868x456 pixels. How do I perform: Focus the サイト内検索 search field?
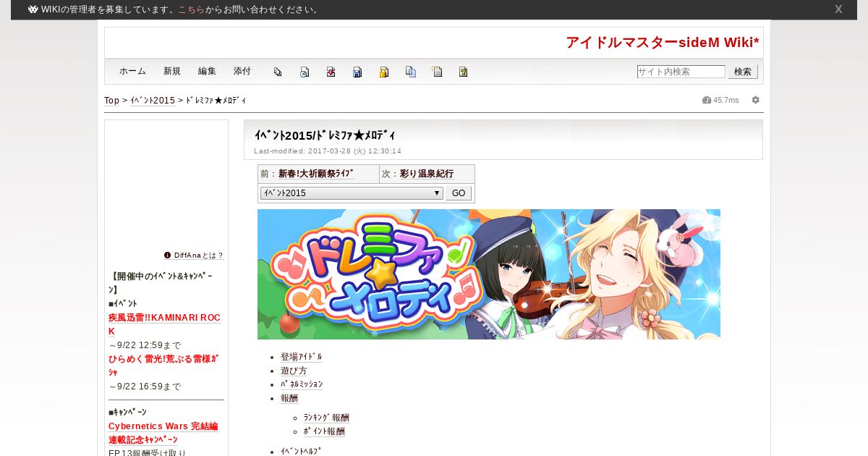click(681, 72)
